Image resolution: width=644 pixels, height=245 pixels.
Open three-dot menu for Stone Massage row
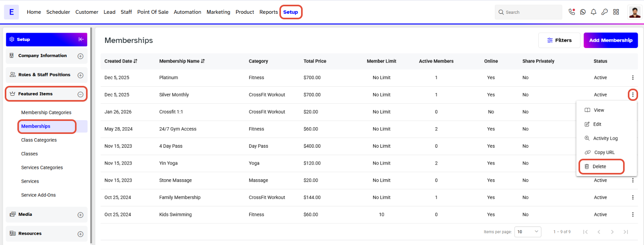(x=633, y=180)
